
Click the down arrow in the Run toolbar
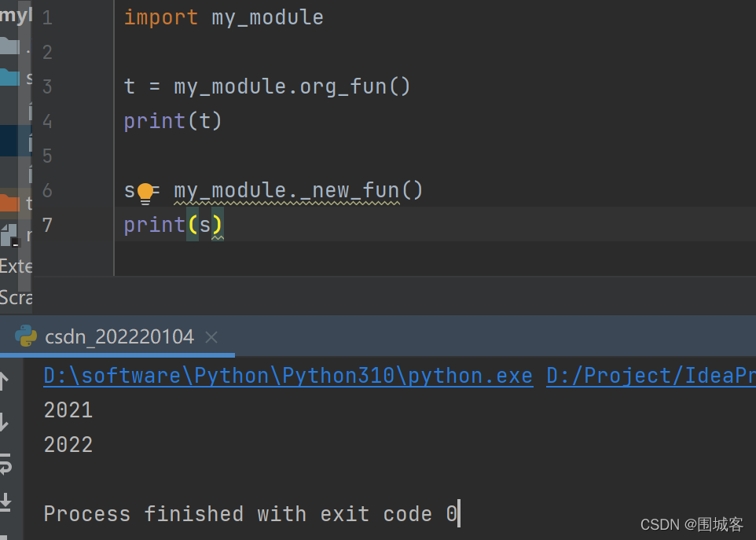4,424
